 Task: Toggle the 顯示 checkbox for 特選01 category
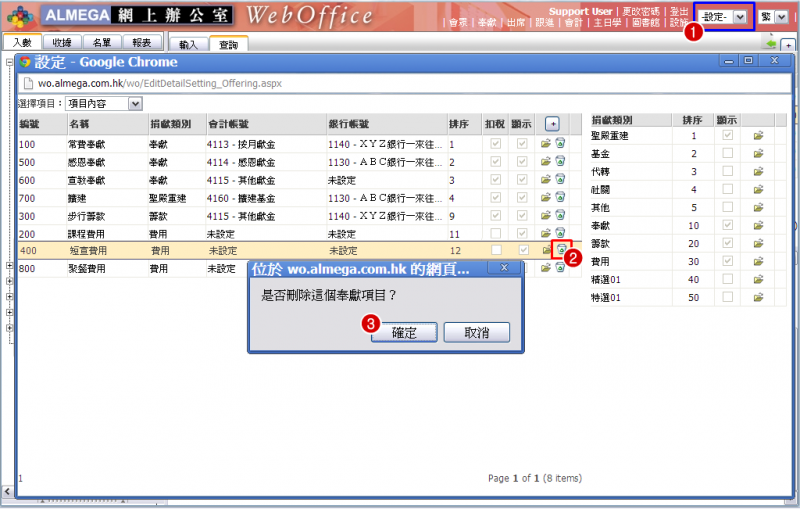[x=728, y=297]
